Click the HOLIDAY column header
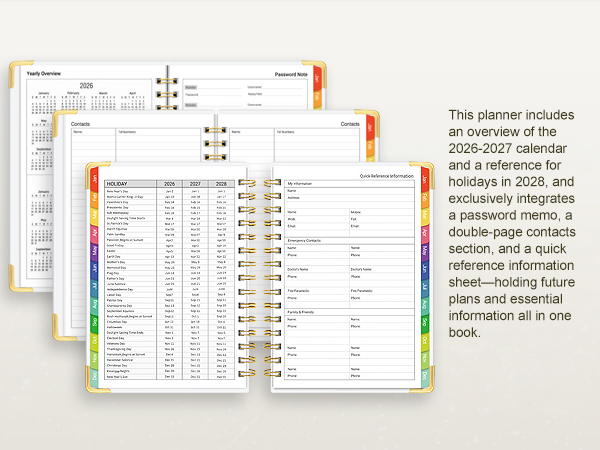600x450 pixels. (130, 184)
